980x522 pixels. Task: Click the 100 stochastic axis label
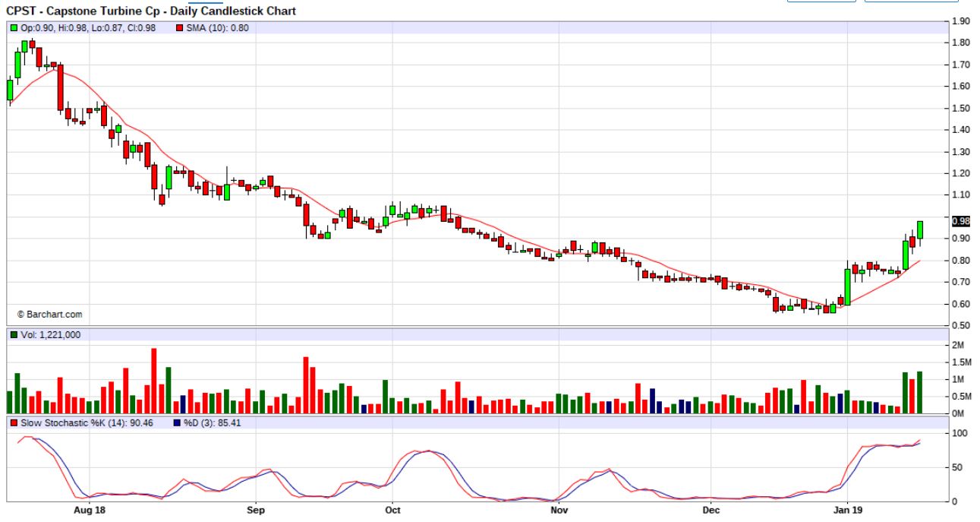(x=960, y=433)
